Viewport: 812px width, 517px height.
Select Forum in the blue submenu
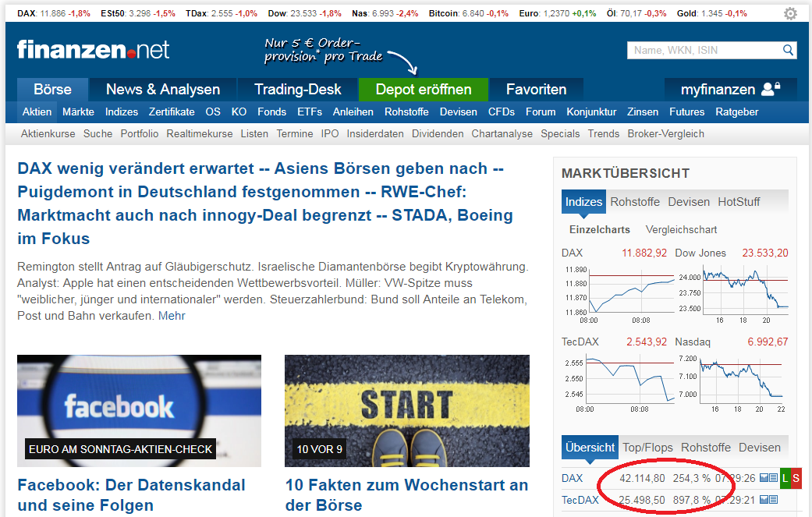(x=541, y=112)
